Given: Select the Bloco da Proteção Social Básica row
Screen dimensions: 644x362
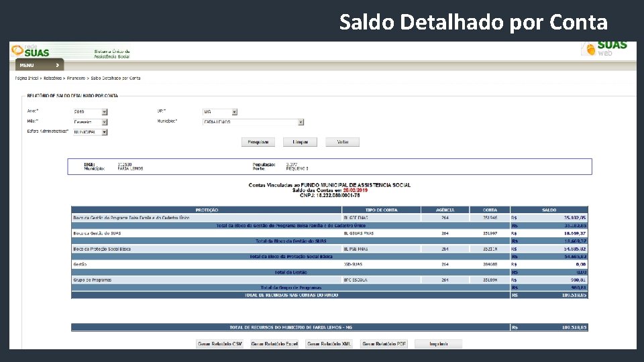Looking at the screenshot, I should point(329,249).
